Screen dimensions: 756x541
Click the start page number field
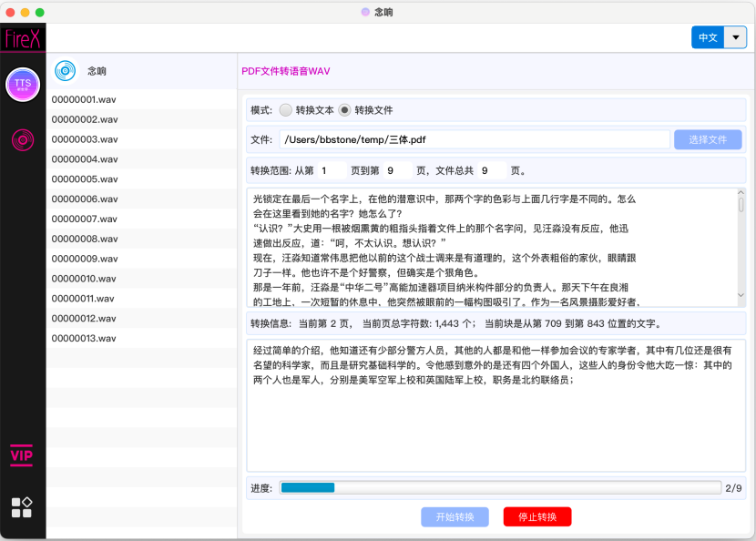332,170
